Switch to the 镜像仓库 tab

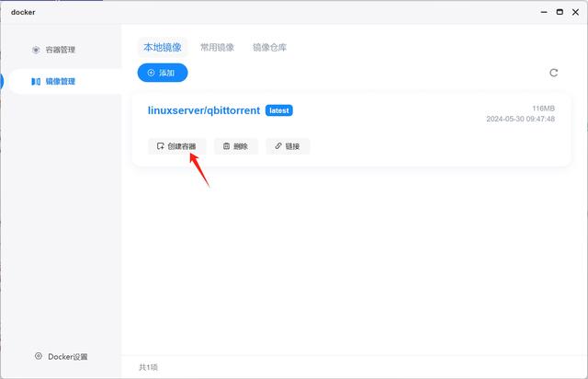(269, 47)
